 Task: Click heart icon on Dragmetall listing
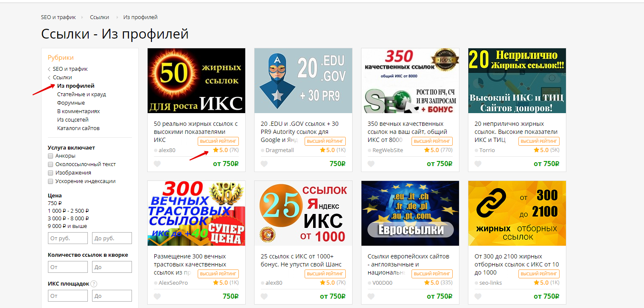point(264,164)
